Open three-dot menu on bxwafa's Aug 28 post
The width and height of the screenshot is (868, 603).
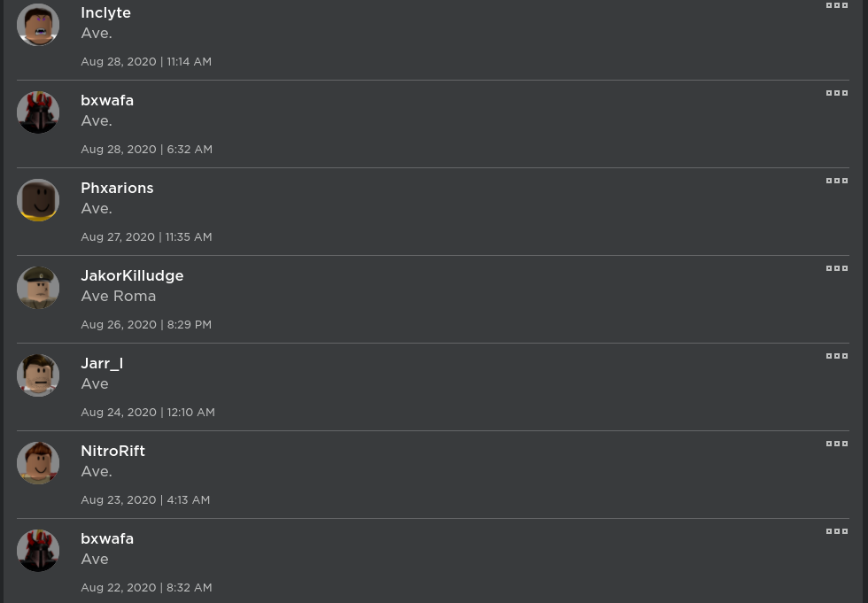pos(836,93)
